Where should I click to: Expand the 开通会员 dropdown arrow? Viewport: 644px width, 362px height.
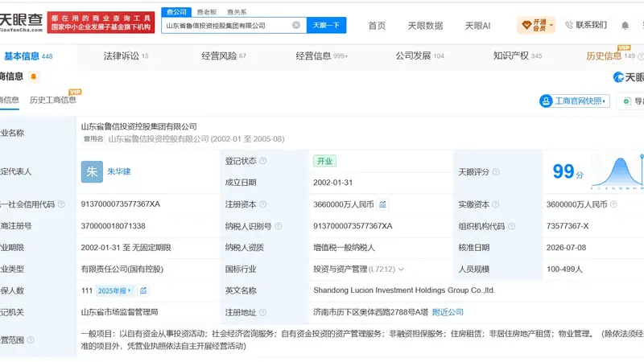(x=551, y=26)
